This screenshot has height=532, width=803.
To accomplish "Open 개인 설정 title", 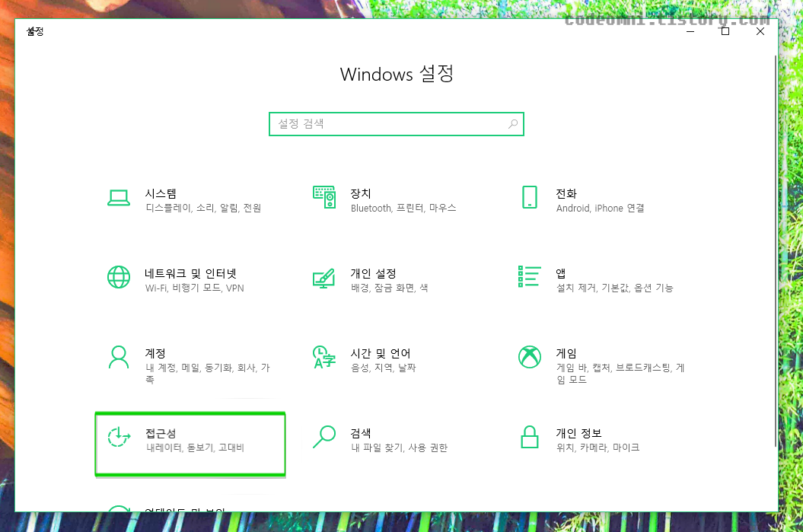I will point(373,273).
